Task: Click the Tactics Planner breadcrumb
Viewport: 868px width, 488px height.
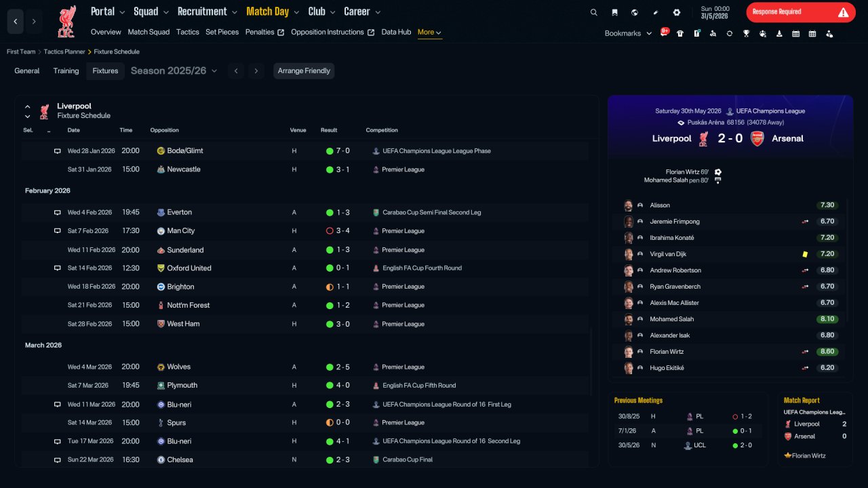Action: [64, 52]
